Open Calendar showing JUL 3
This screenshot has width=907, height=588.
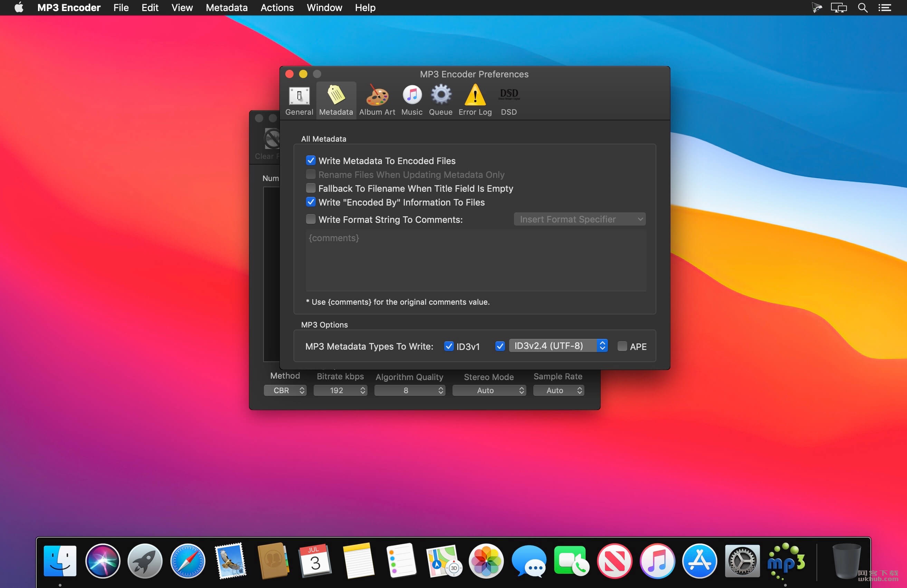point(315,561)
